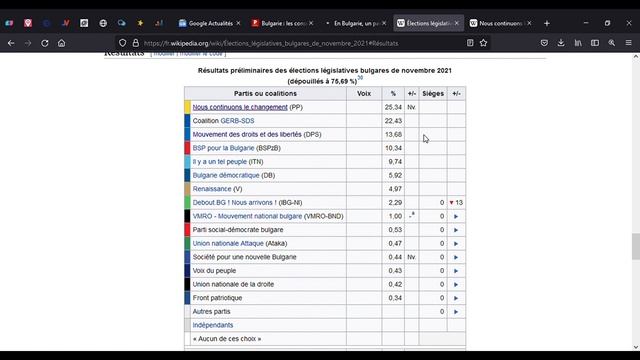Select the chat bubbles pinned tab
640x360 pixels.
[122, 23]
